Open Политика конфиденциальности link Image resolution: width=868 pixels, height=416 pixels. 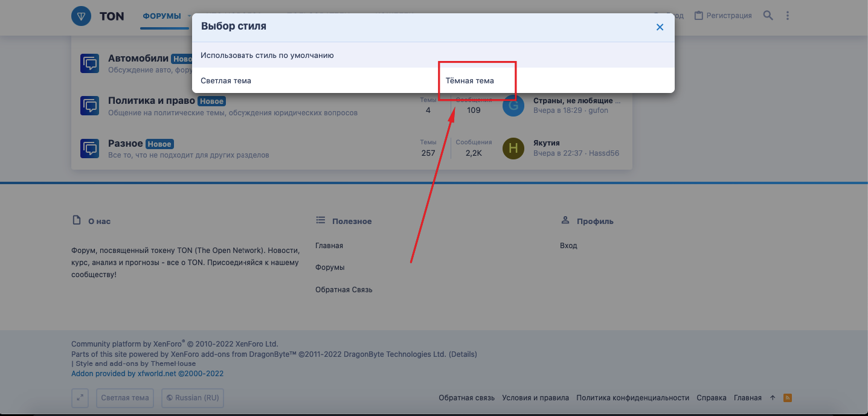[633, 398]
